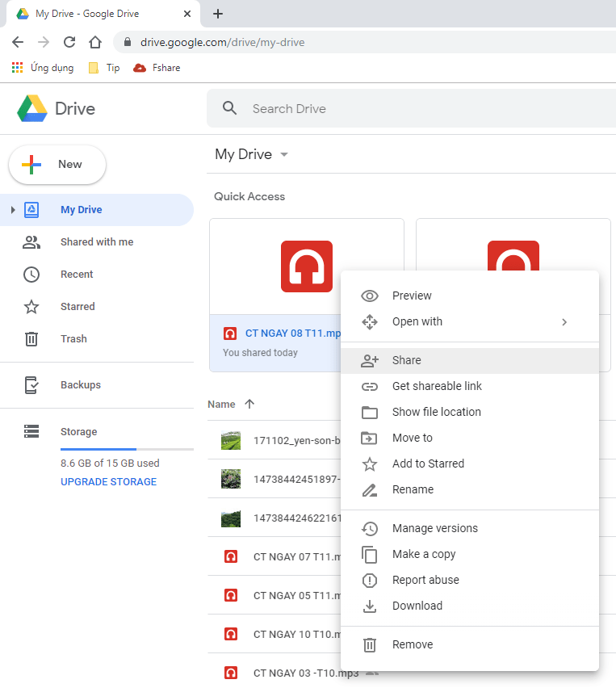
Task: Select Remove from context menu
Action: tap(470, 644)
